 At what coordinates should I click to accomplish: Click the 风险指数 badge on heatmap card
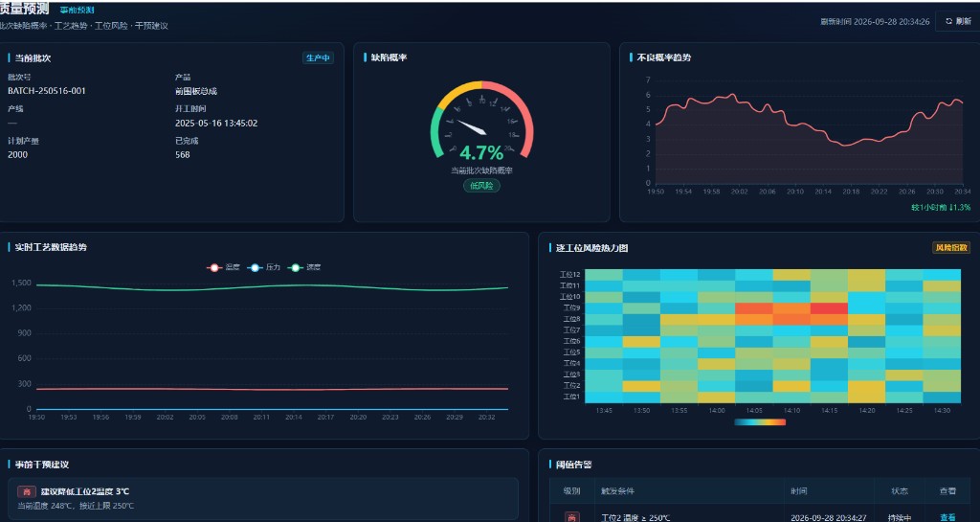[951, 247]
